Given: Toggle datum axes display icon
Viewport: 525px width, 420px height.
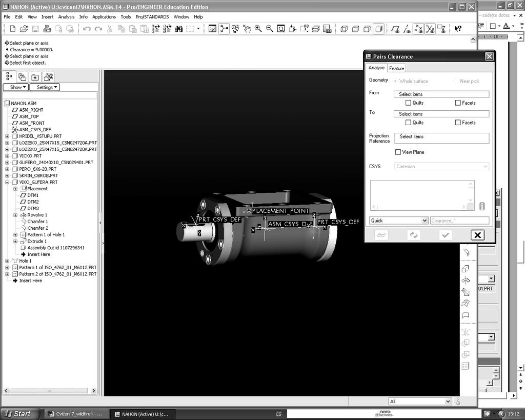Looking at the screenshot, I should [x=407, y=29].
